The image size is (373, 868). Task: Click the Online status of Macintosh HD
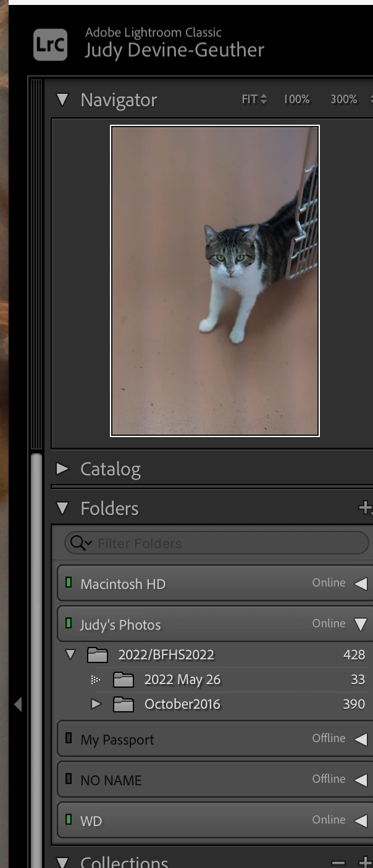[329, 583]
